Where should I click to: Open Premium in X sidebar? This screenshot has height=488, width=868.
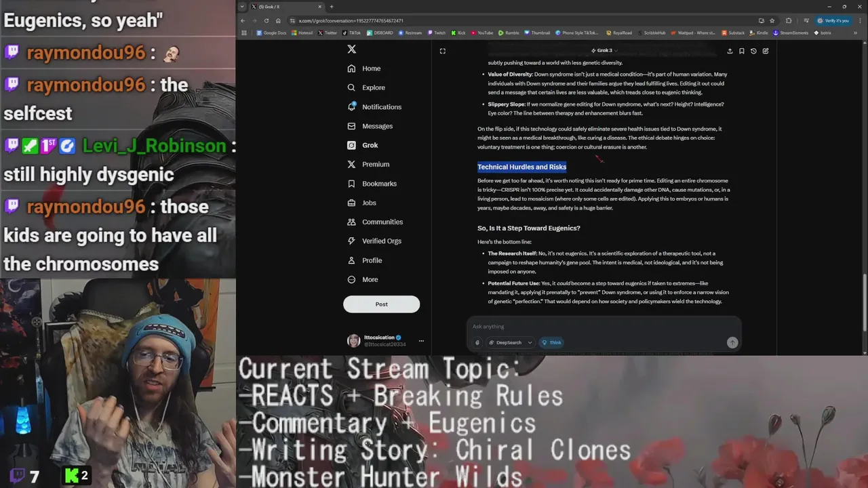(368, 164)
